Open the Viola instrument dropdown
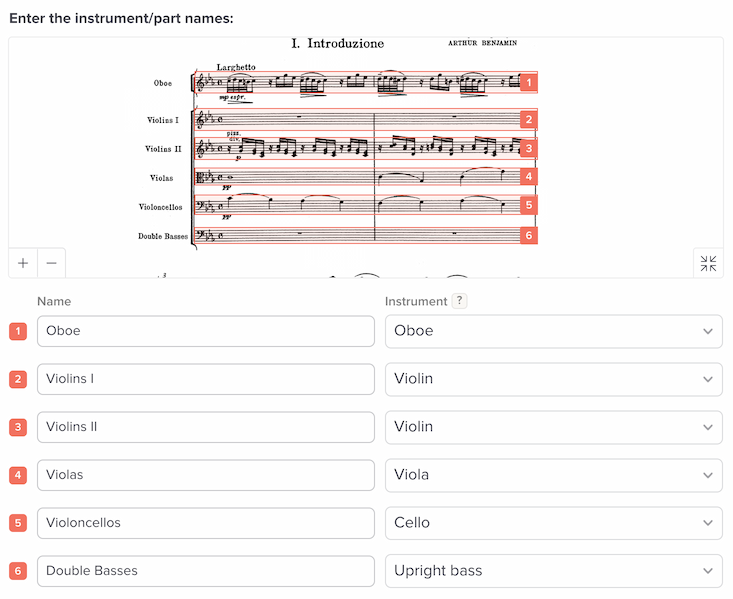733x599 pixels. click(553, 475)
